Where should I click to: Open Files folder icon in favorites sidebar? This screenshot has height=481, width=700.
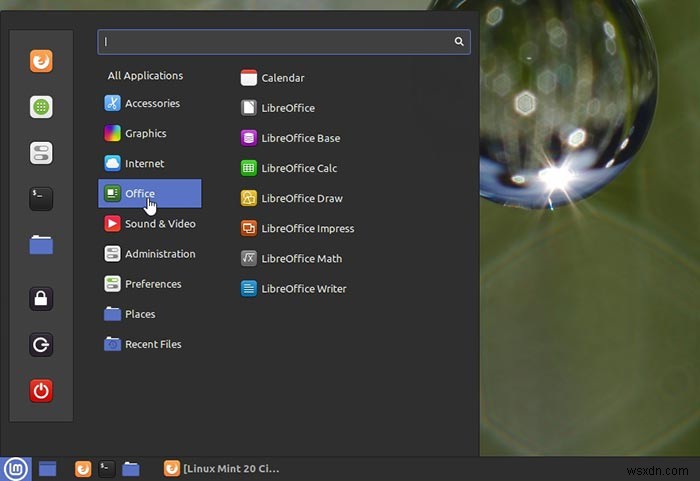[x=41, y=245]
